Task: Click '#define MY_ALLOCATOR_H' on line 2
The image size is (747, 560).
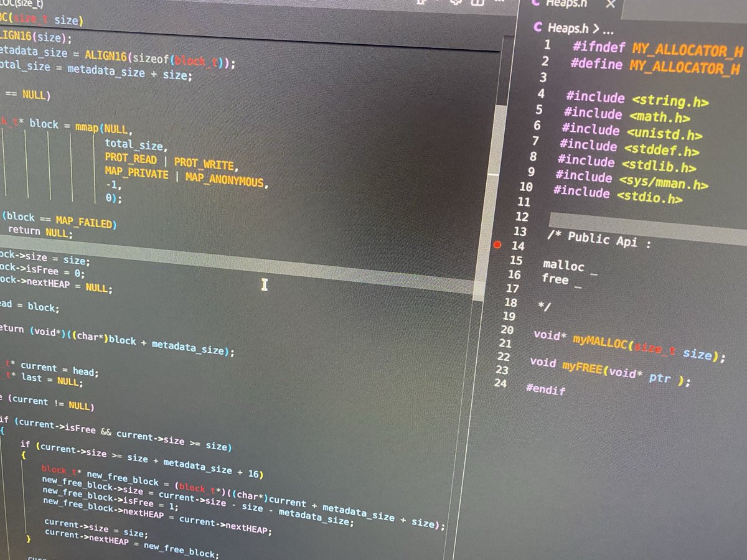Action: pos(655,65)
